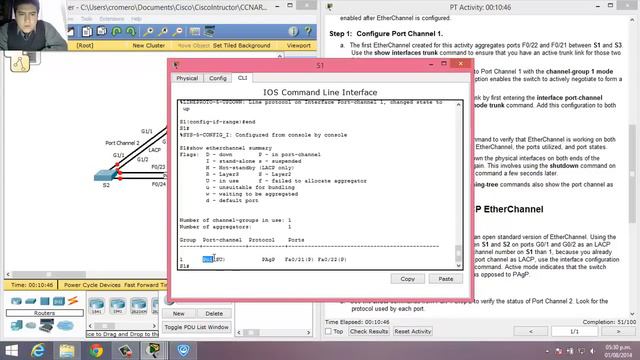Open Internet Explorer from the taskbar
This screenshot has width=640, height=360.
click(38, 351)
